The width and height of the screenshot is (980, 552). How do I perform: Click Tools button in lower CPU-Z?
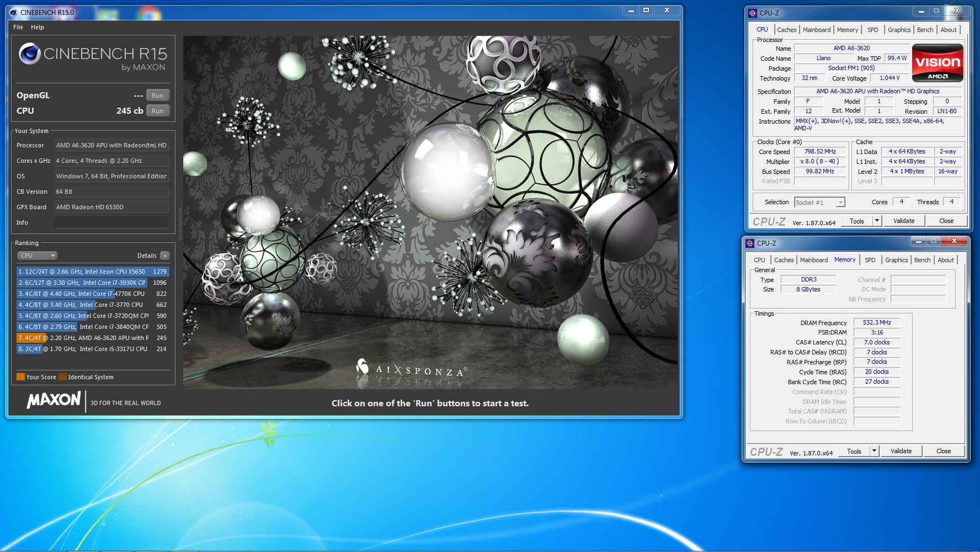(854, 451)
